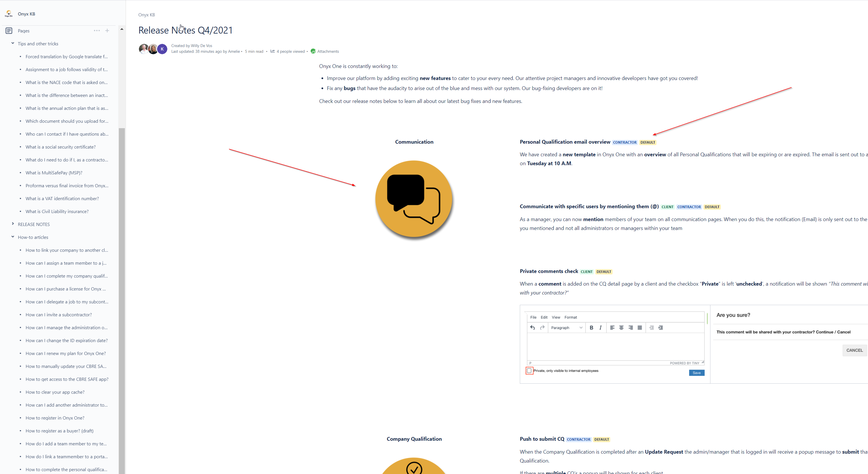
Task: Open 'What is a VAT identification number?'
Action: [62, 199]
